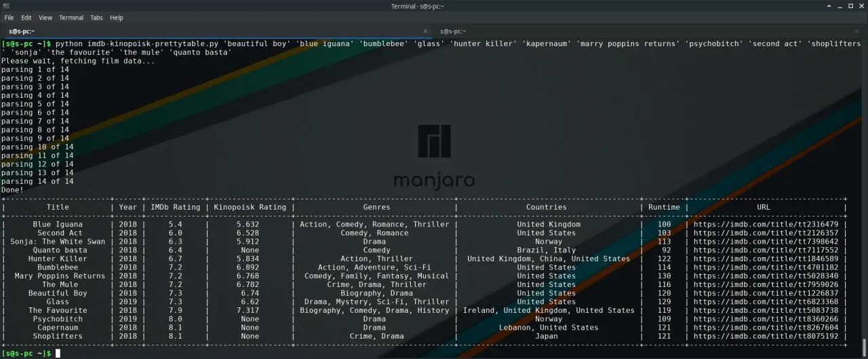
Task: Open the View menu
Action: click(45, 18)
